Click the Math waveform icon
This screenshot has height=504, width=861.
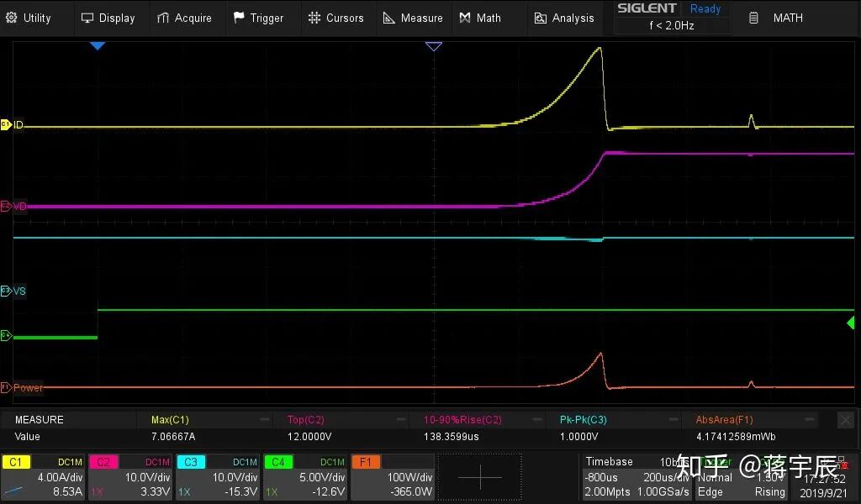[465, 18]
